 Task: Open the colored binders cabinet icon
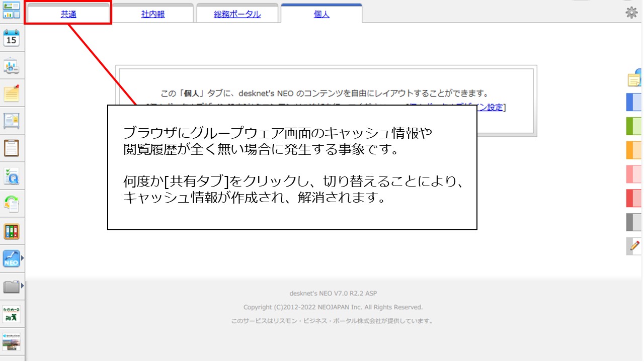(11, 231)
